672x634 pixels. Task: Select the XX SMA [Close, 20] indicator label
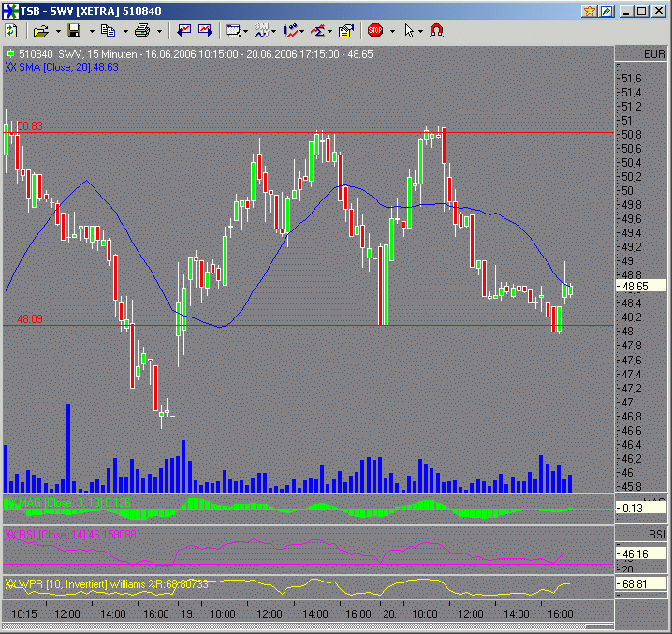[x=61, y=67]
